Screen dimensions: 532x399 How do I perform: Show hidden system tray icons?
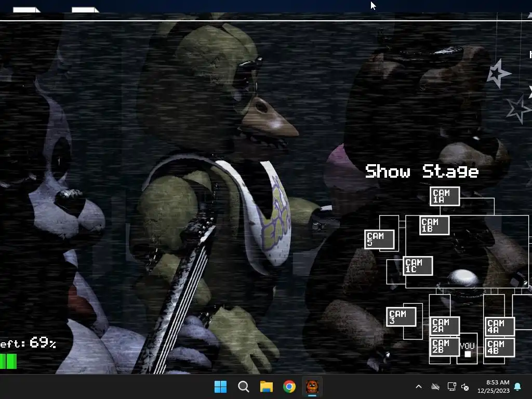[419, 387]
